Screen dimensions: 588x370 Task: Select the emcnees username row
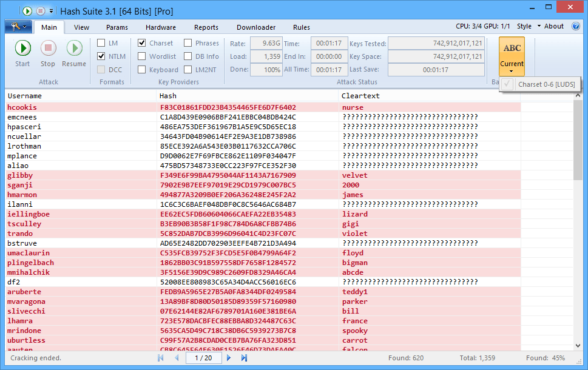tap(22, 117)
